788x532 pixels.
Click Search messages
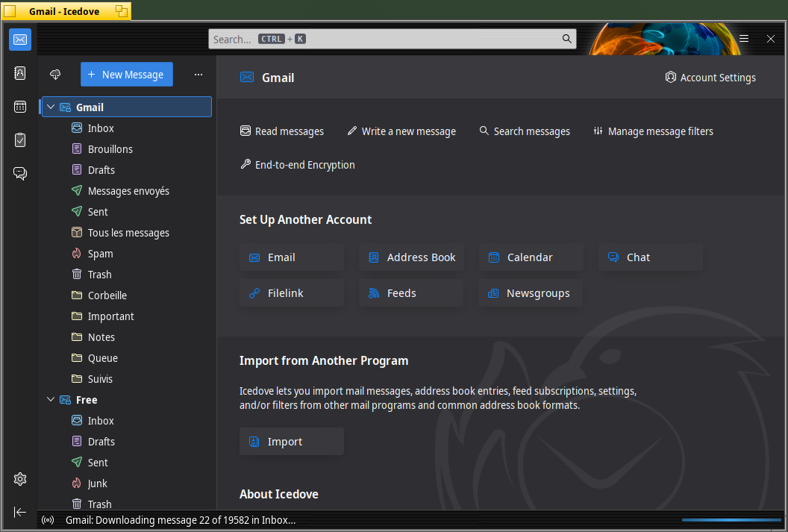tap(525, 131)
